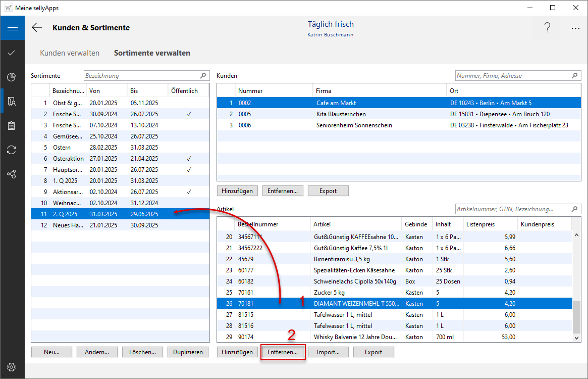Open the hamburger menu in sidebar
The width and height of the screenshot is (588, 379).
tap(12, 28)
